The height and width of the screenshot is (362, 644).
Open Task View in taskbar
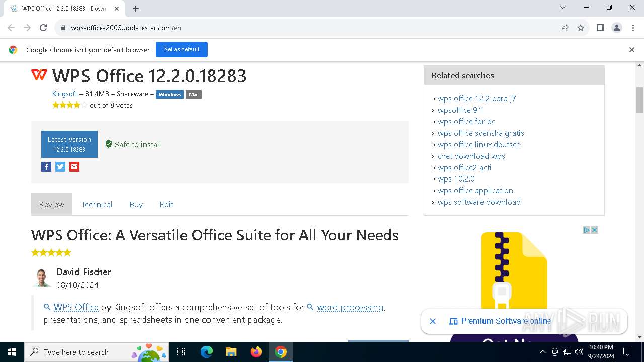(181, 352)
